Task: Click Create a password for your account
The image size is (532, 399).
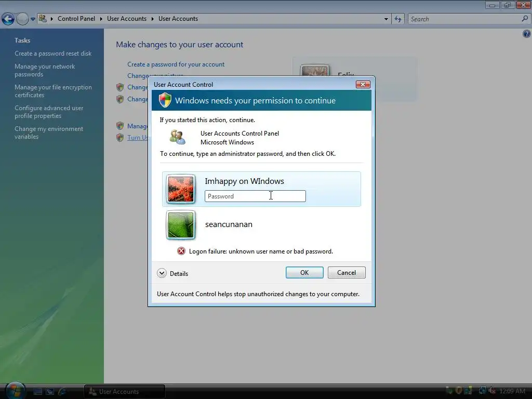Action: point(176,64)
